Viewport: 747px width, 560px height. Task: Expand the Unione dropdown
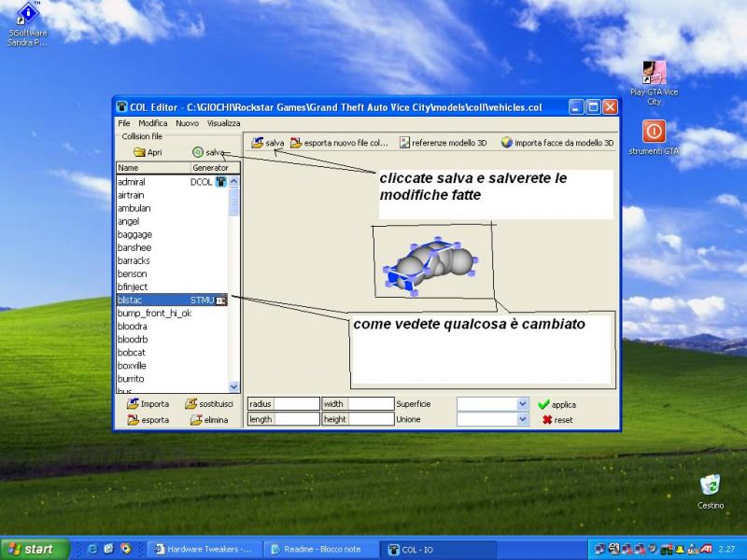click(x=522, y=420)
